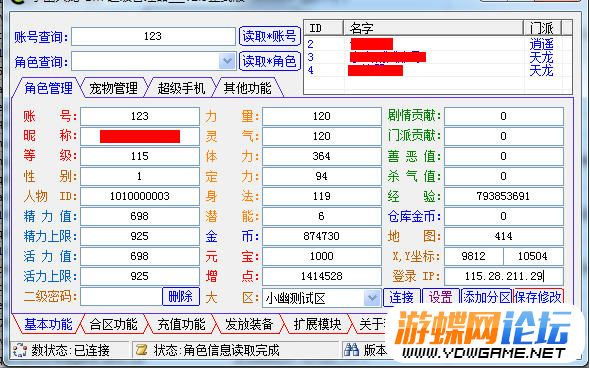Open the 合区功能 bottom tab

(114, 324)
